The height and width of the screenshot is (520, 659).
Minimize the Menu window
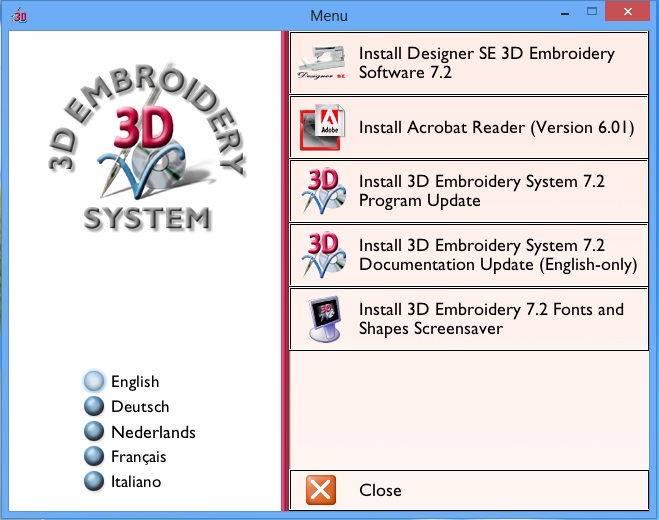565,13
